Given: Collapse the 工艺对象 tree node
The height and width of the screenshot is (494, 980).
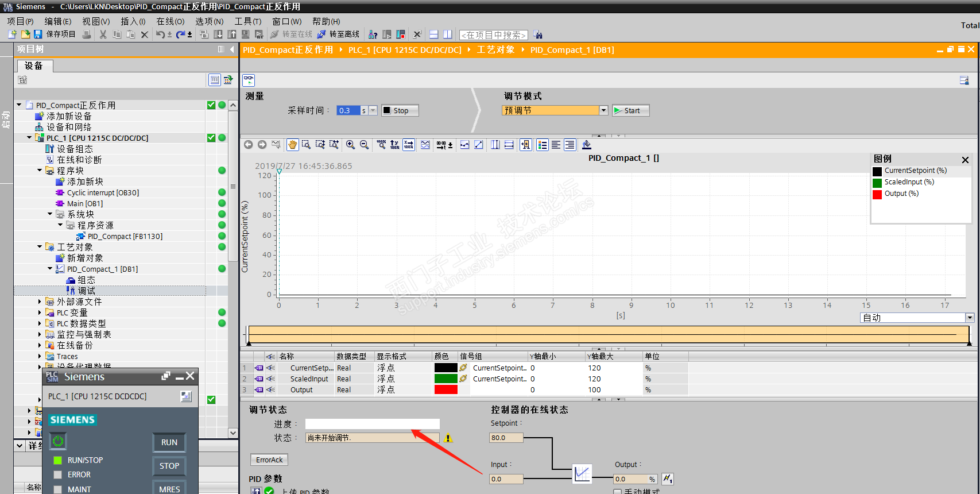Looking at the screenshot, I should 40,247.
